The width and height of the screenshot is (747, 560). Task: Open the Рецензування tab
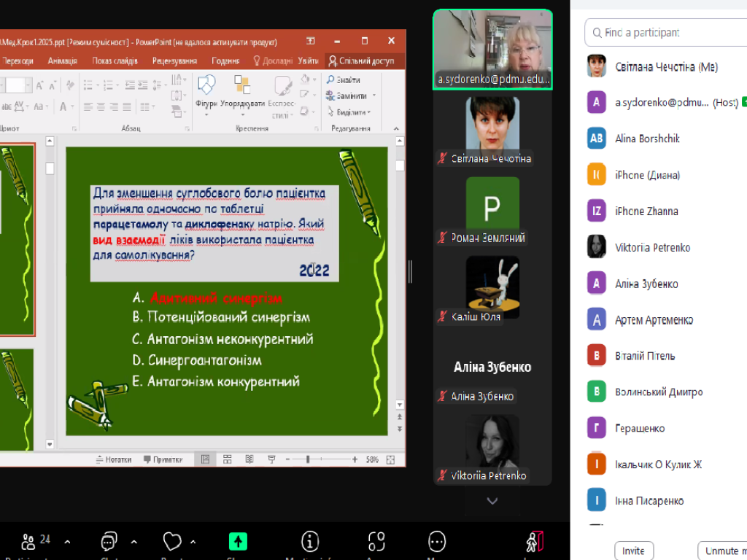click(x=174, y=61)
